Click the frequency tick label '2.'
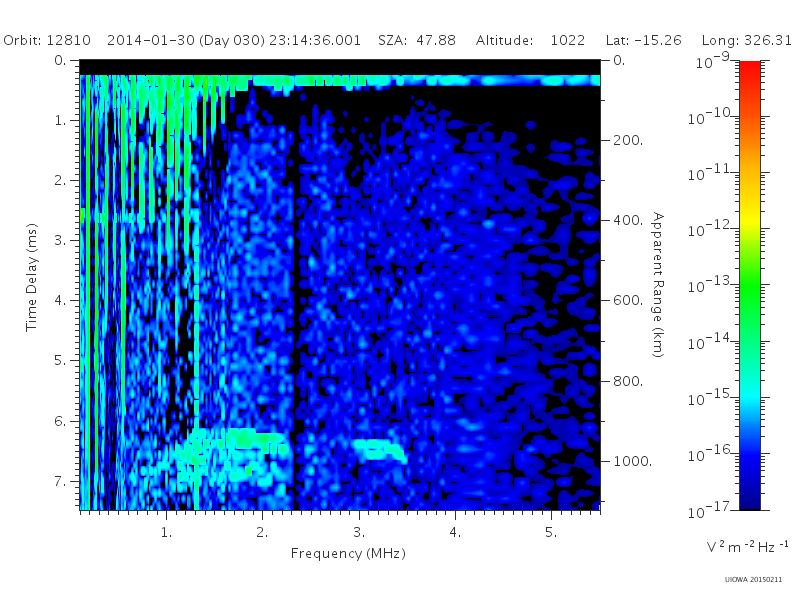The width and height of the screenshot is (800, 600). coord(262,532)
